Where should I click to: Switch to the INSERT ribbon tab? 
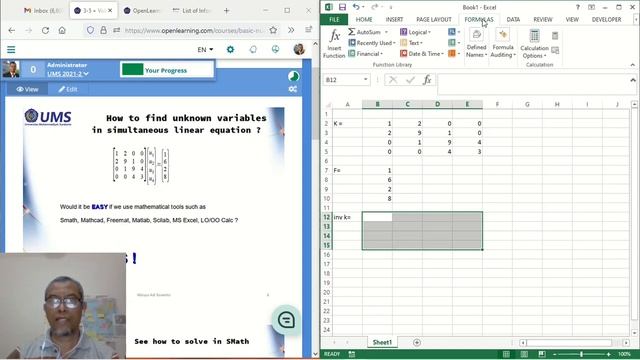tap(394, 19)
